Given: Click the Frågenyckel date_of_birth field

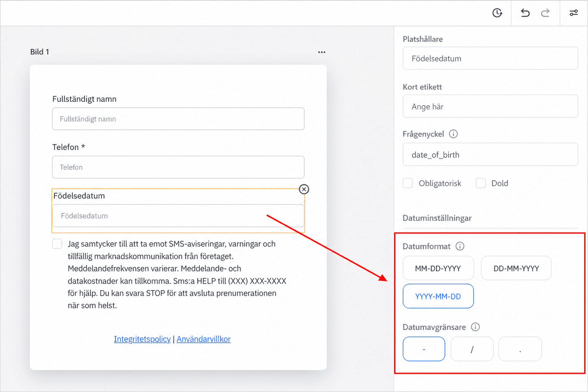Looking at the screenshot, I should [490, 154].
